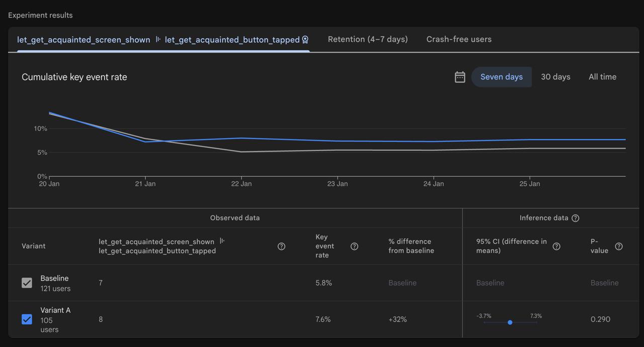
Task: Switch chart range to 30 days
Action: point(555,77)
